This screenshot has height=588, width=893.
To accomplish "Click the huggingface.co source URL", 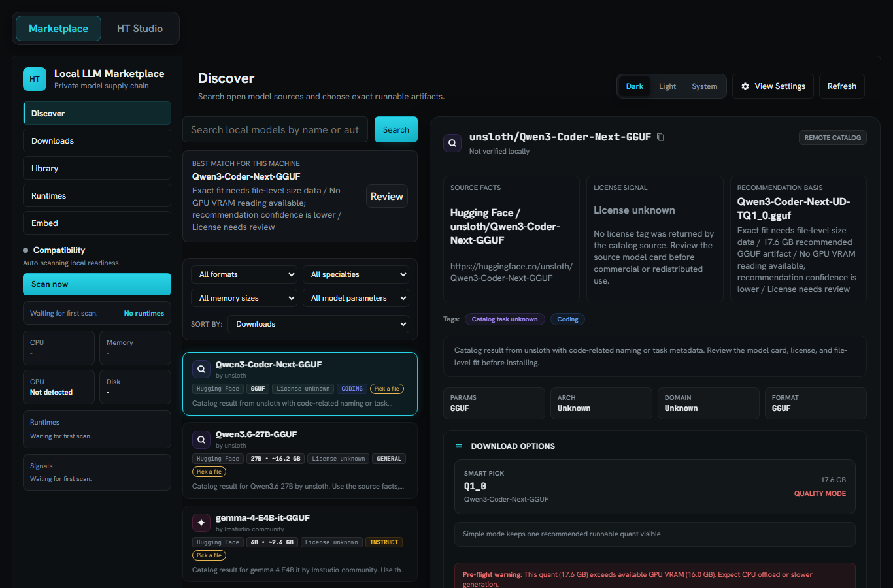I will [x=511, y=272].
